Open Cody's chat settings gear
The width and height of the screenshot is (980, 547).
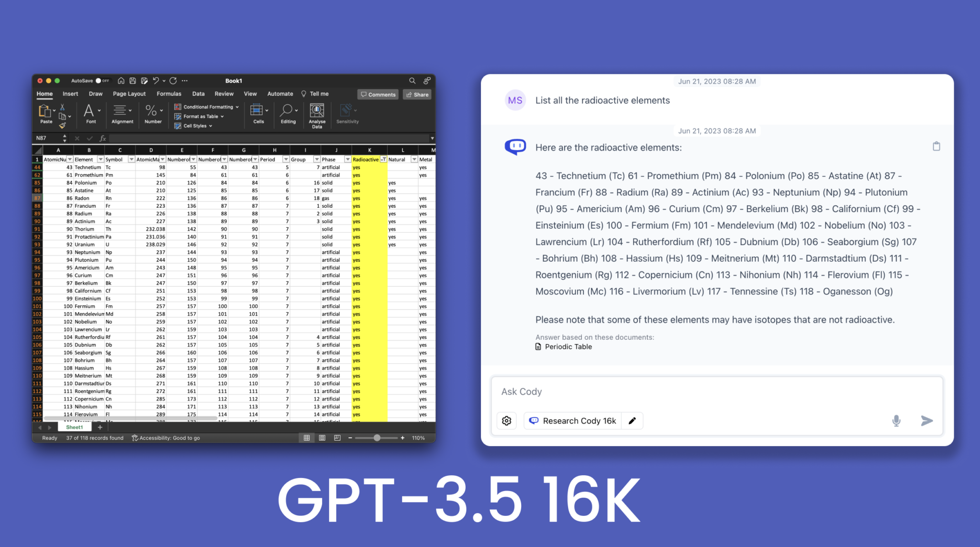[x=506, y=421]
